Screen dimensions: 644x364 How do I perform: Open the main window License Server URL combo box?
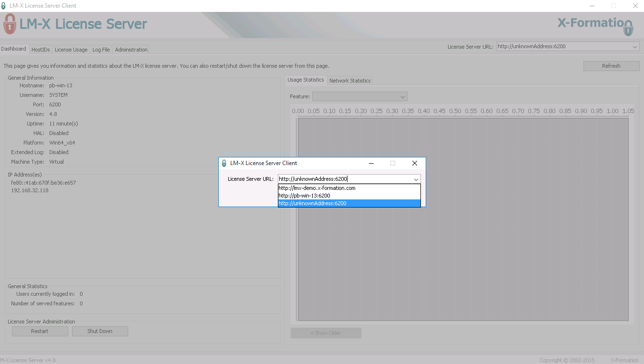tap(568, 47)
